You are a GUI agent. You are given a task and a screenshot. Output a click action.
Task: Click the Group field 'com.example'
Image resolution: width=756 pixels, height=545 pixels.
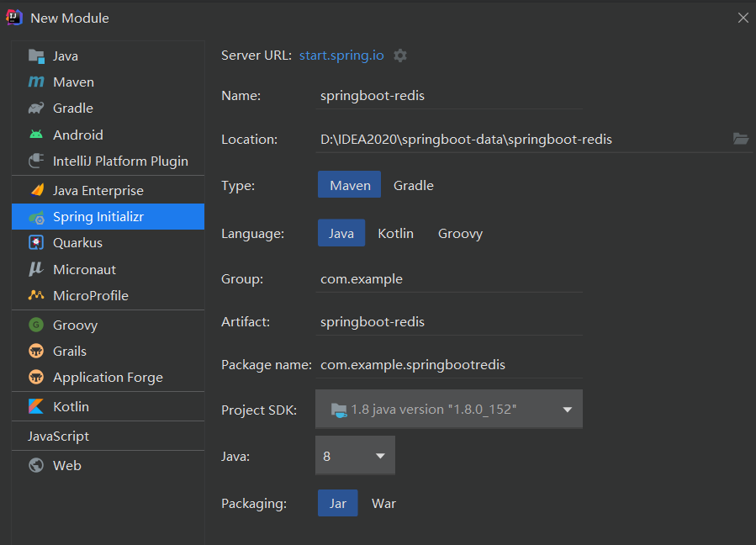tap(449, 278)
